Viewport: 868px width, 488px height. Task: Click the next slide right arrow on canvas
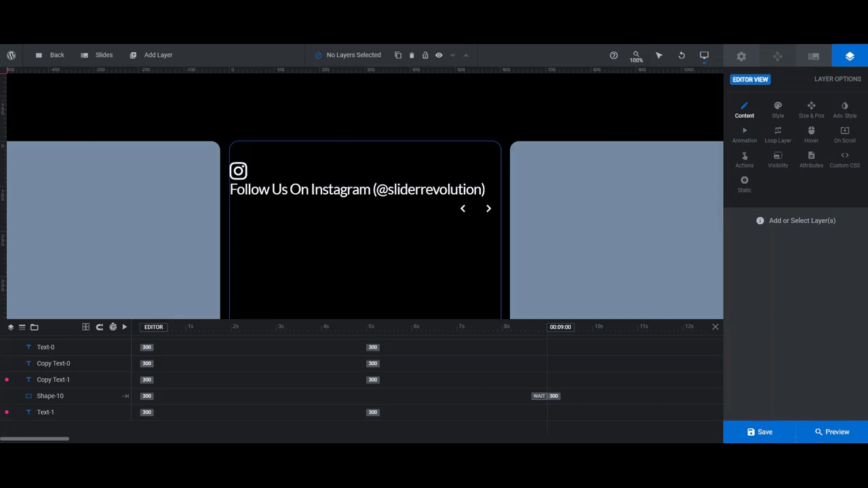[x=488, y=209]
